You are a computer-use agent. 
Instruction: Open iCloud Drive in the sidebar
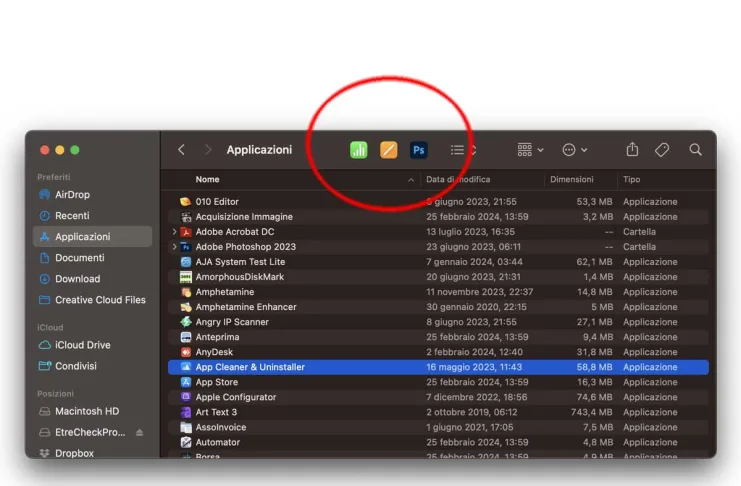pyautogui.click(x=93, y=345)
